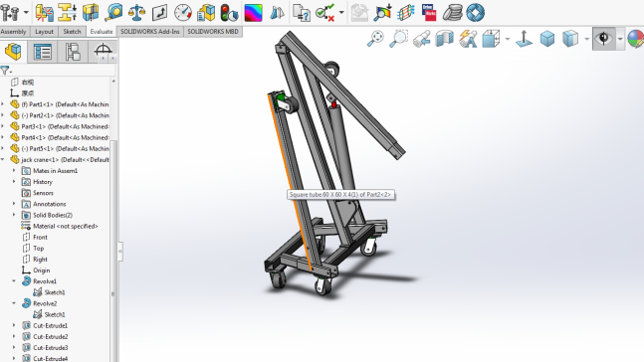Collapse the jack crane<1> node

2,160
